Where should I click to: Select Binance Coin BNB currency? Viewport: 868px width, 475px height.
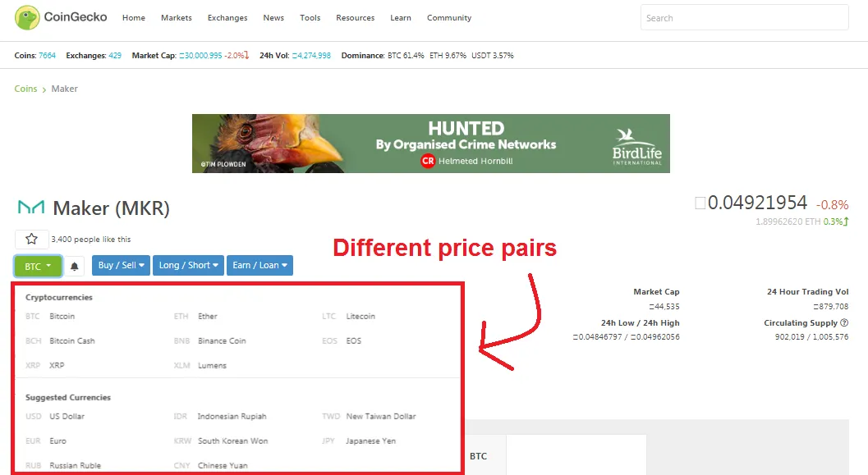tap(209, 340)
